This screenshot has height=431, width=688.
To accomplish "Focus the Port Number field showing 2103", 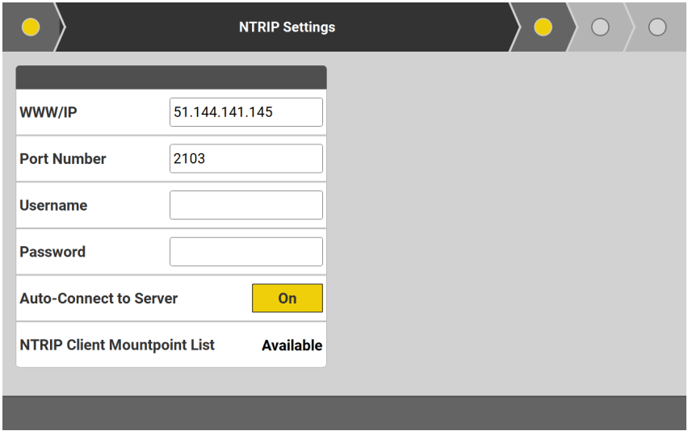I will 246,158.
